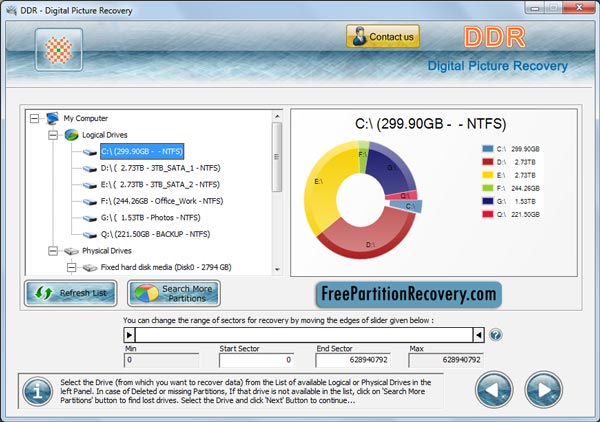
Task: Click the E:\ yellow legend swatch
Action: point(488,175)
